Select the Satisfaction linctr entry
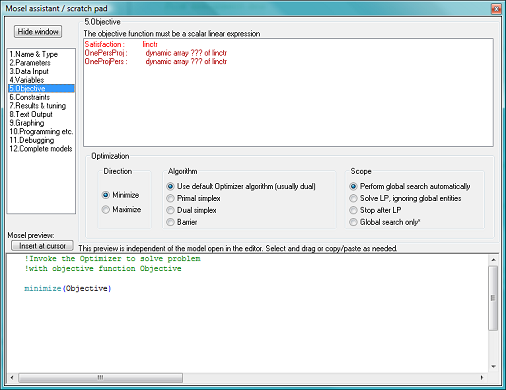Image resolution: width=506 pixels, height=390 pixels. point(121,44)
